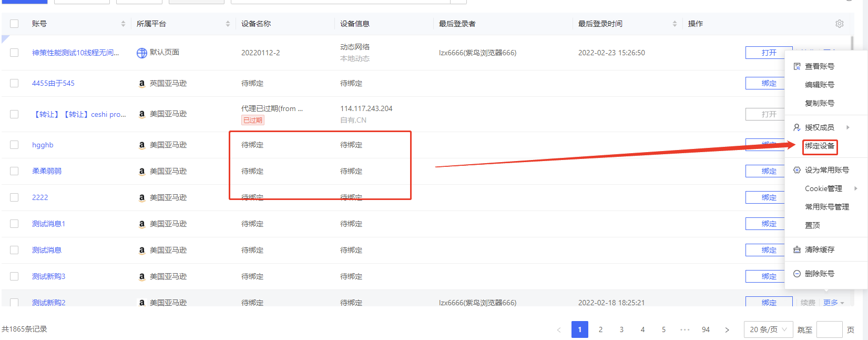Click 绑定 button in 测试消息1 row
The image size is (868, 340).
(765, 224)
